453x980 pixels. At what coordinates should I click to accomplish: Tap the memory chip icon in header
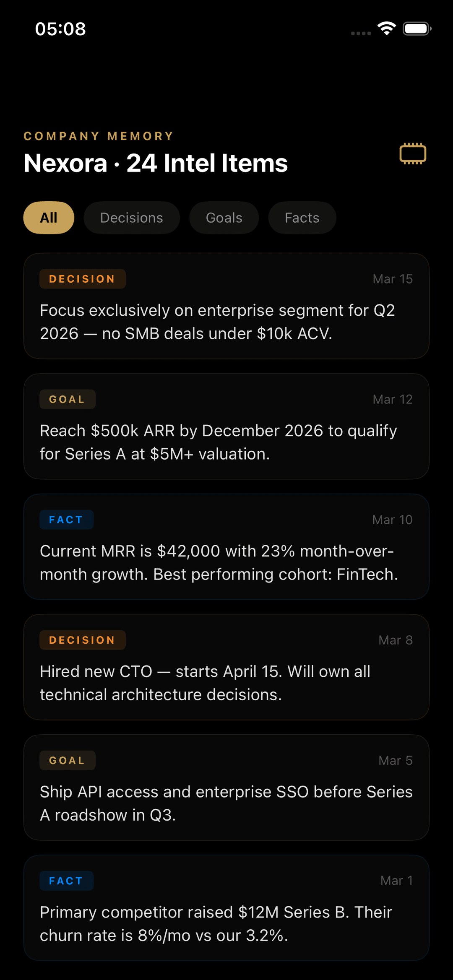coord(413,153)
